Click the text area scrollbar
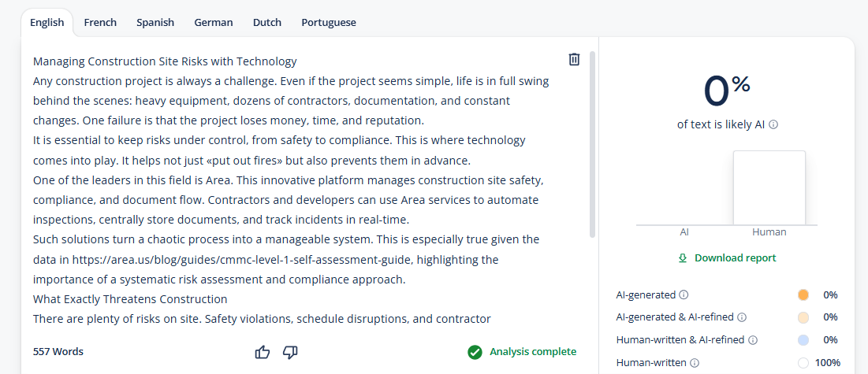This screenshot has width=868, height=374. tap(592, 144)
